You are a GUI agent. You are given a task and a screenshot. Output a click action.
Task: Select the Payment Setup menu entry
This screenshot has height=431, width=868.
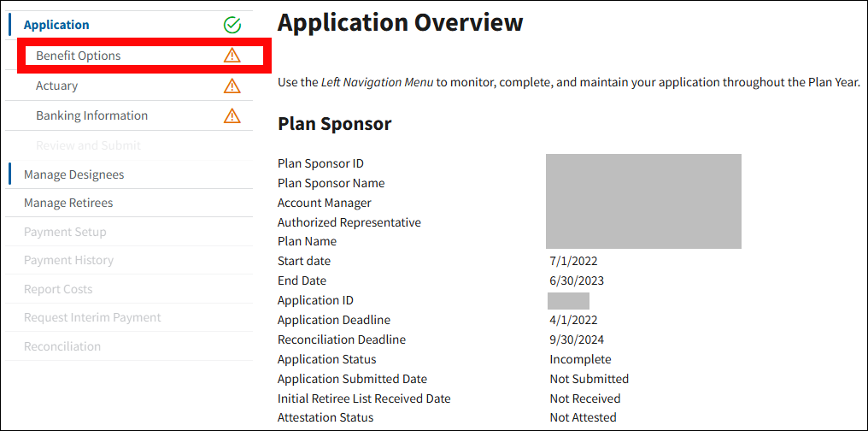65,232
